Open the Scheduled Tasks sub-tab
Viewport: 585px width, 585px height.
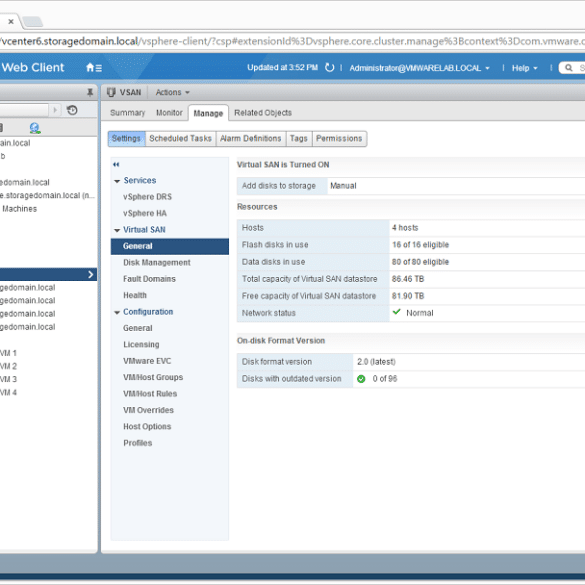[181, 138]
